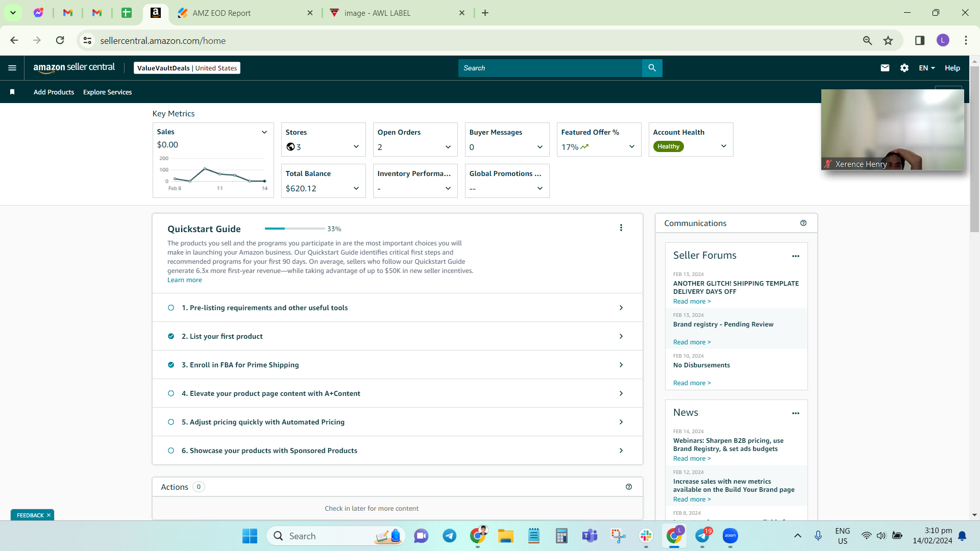The image size is (980, 551).
Task: Click the search magnifier button
Action: click(x=652, y=68)
